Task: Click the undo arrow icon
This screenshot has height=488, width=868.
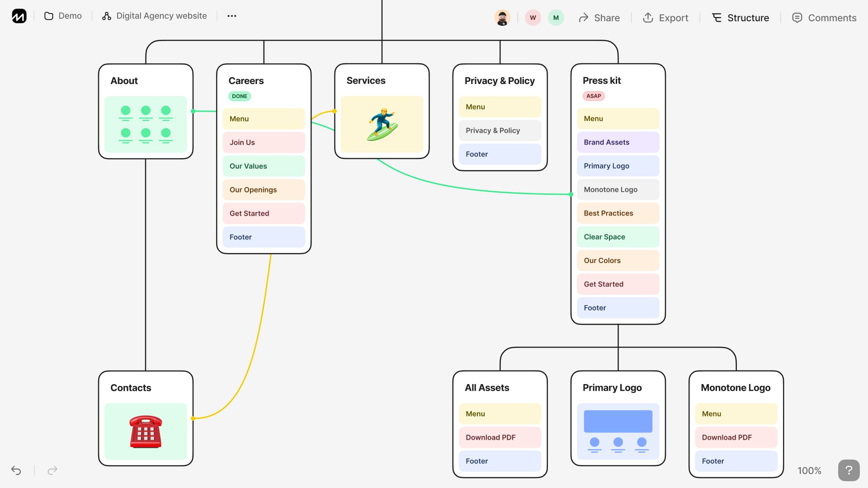Action: (x=16, y=470)
